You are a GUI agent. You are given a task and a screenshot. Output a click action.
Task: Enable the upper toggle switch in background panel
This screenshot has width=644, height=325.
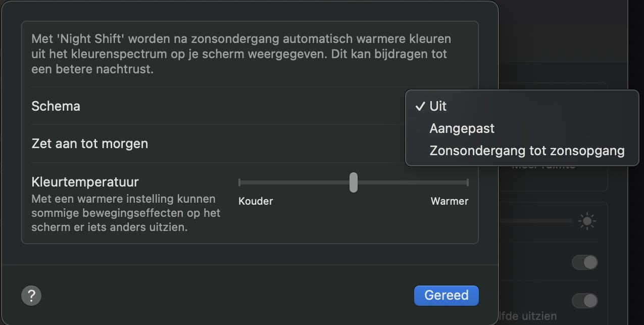[x=584, y=262]
